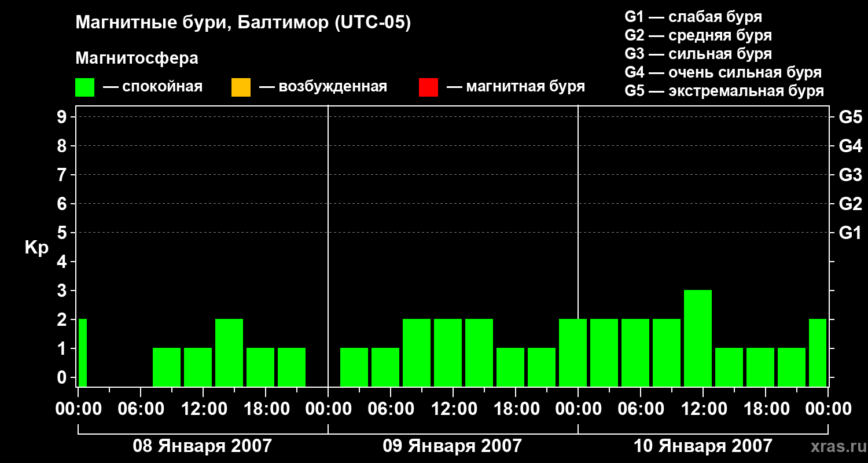
Task: Click the 'G2 — средняя буря' legend line
Action: point(698,35)
